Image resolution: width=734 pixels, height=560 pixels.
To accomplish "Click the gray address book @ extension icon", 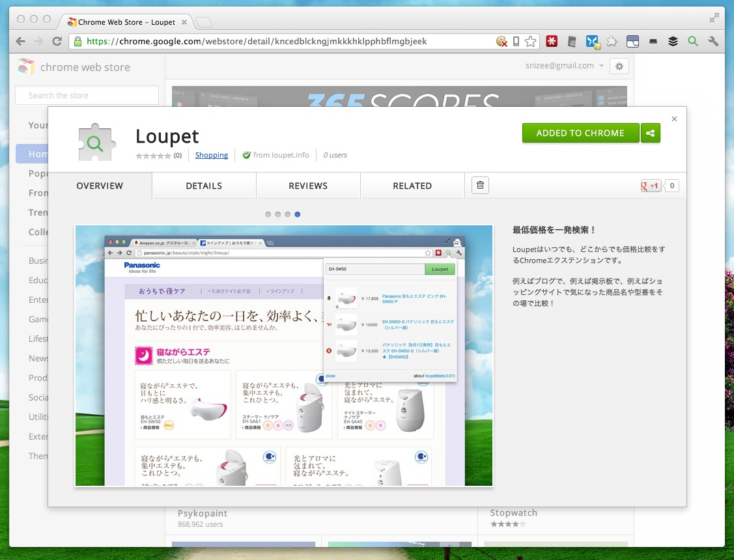I will tap(572, 42).
